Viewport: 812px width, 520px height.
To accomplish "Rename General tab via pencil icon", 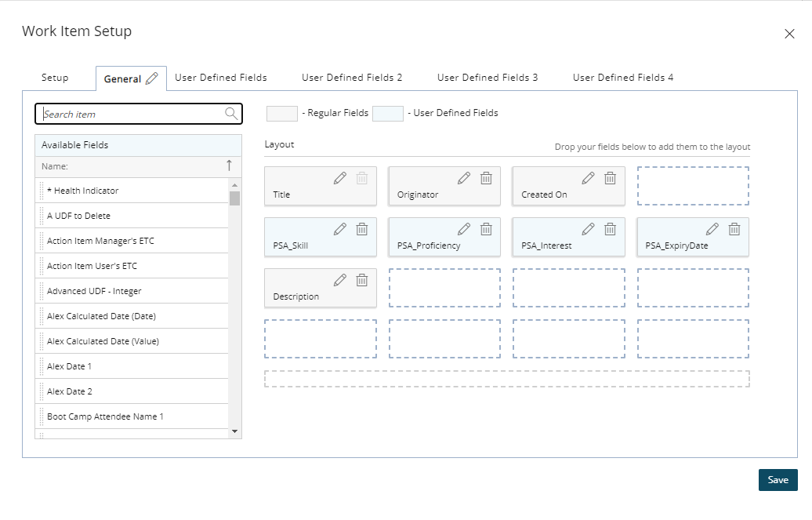I will click(x=152, y=78).
